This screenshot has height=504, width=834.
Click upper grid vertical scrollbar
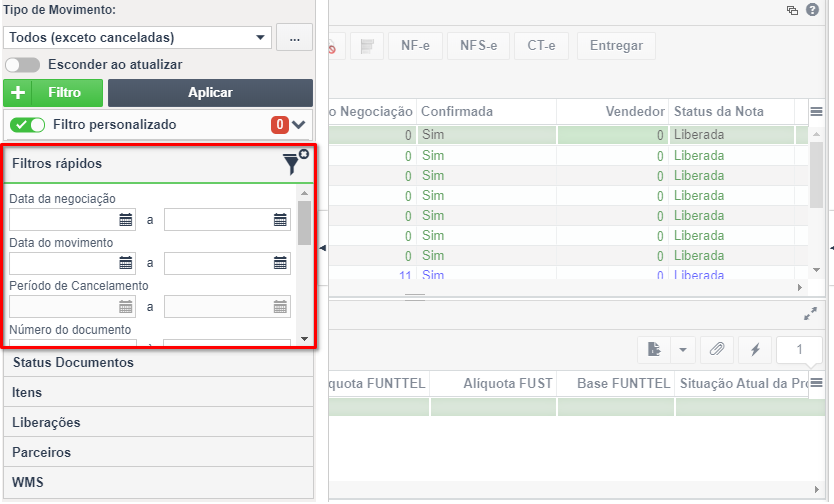[x=816, y=174]
